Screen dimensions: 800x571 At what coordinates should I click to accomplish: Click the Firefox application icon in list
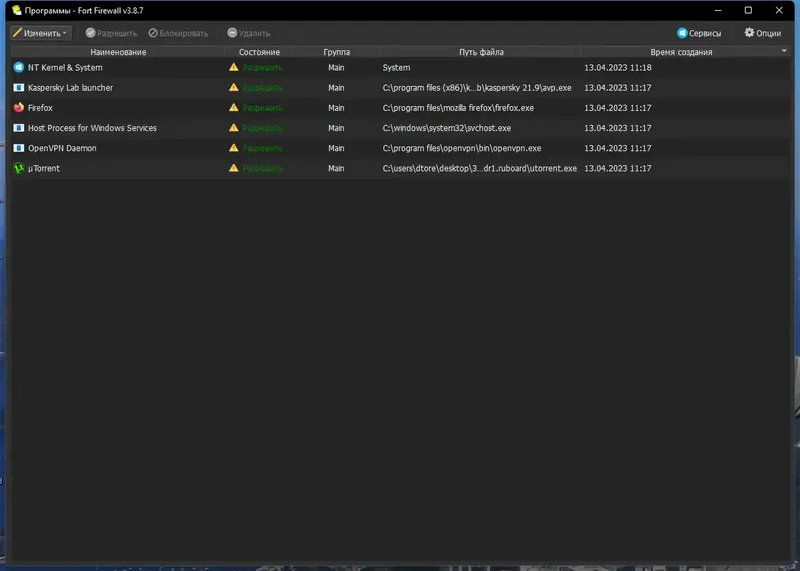click(19, 108)
